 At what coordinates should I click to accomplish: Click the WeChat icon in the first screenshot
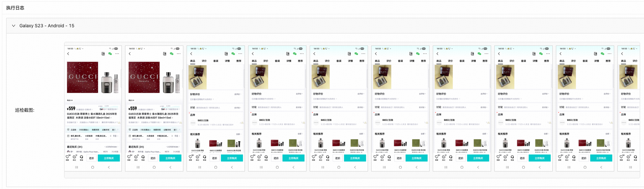coord(110,54)
